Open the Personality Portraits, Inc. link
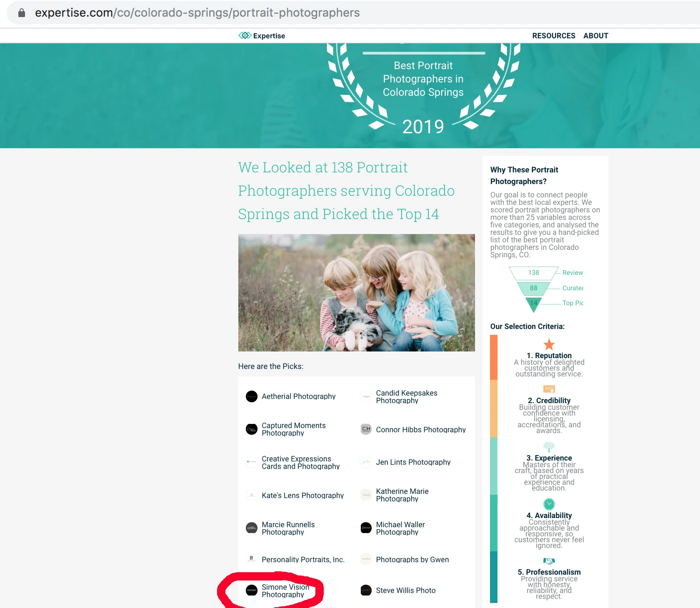This screenshot has width=700, height=608. pos(303,560)
